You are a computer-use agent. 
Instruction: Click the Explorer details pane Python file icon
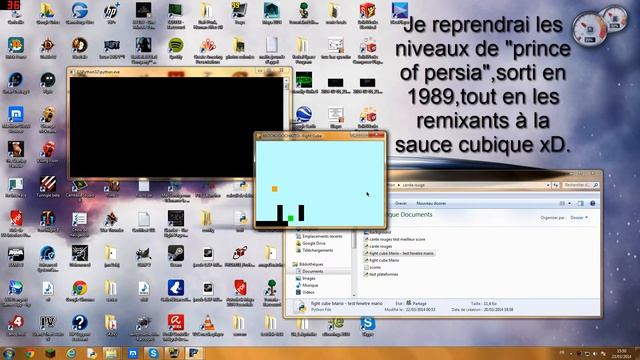pyautogui.click(x=301, y=307)
